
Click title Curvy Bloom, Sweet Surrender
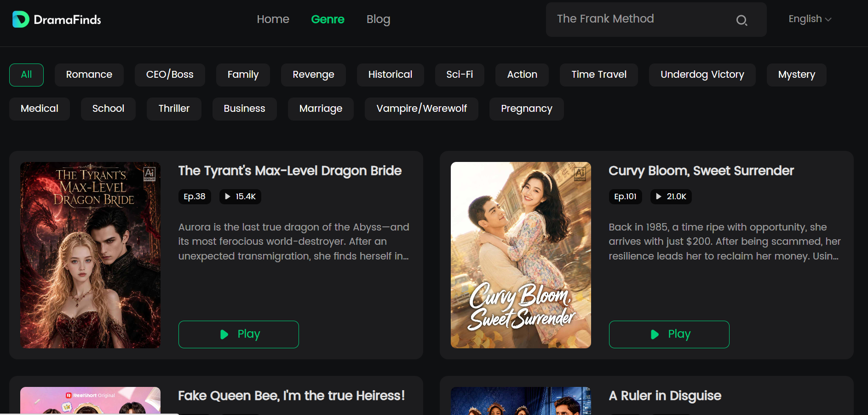[x=701, y=171]
